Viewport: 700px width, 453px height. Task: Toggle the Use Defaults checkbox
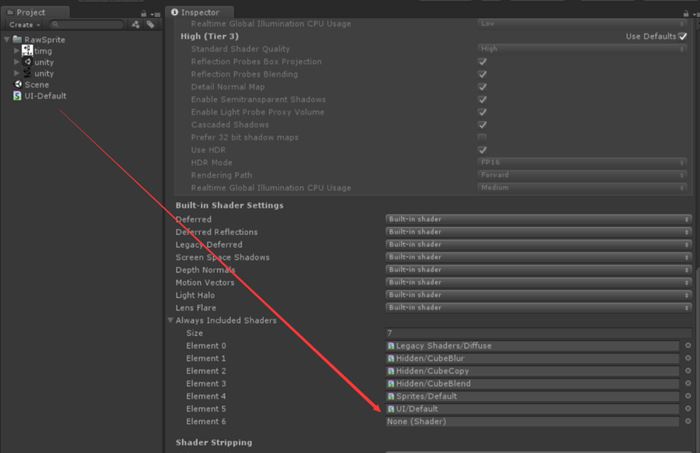683,36
